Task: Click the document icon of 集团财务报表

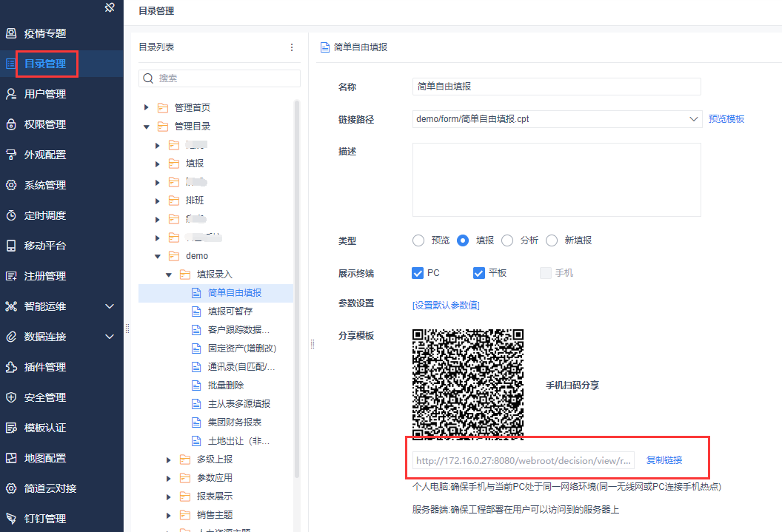Action: coord(196,422)
